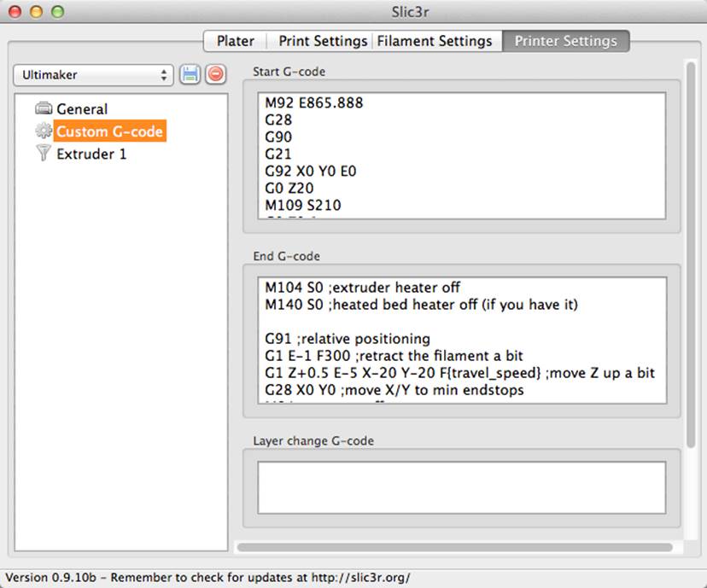Click the empty Layer change G-code field
The width and height of the screenshot is (707, 588).
coord(462,487)
